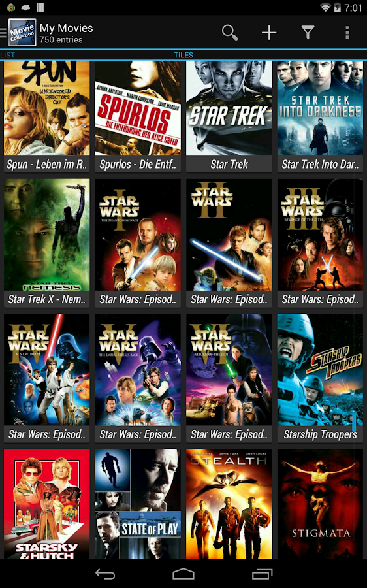Tap the search magnifier icon
367x588 pixels.
(230, 33)
